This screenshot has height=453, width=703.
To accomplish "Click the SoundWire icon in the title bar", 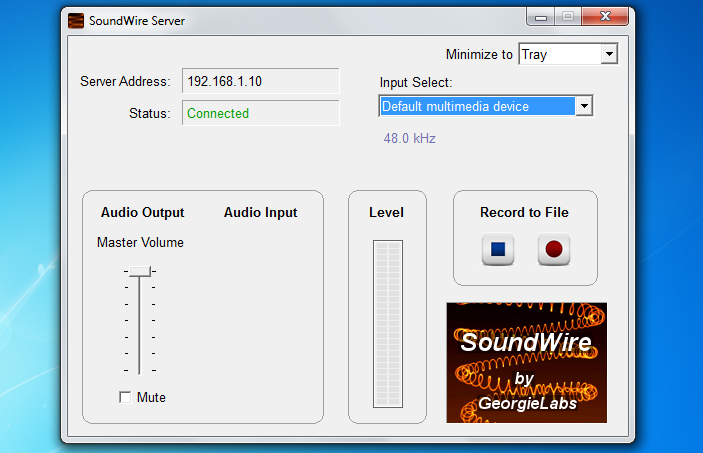I will click(x=76, y=20).
